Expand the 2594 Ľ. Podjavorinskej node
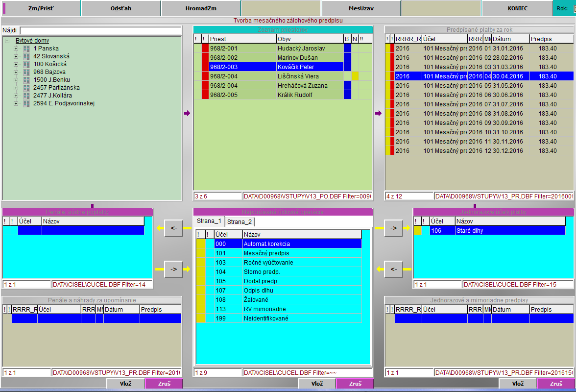The height and width of the screenshot is (392, 576). click(x=16, y=103)
